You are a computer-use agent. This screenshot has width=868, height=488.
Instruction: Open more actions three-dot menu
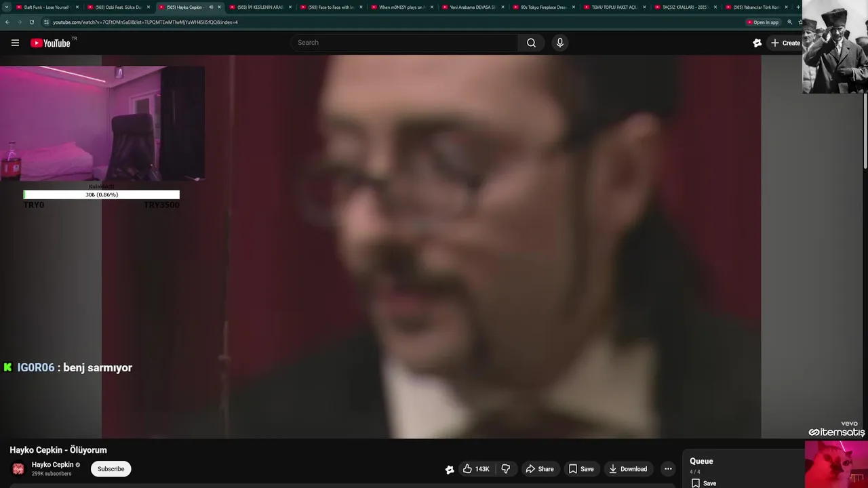click(668, 469)
